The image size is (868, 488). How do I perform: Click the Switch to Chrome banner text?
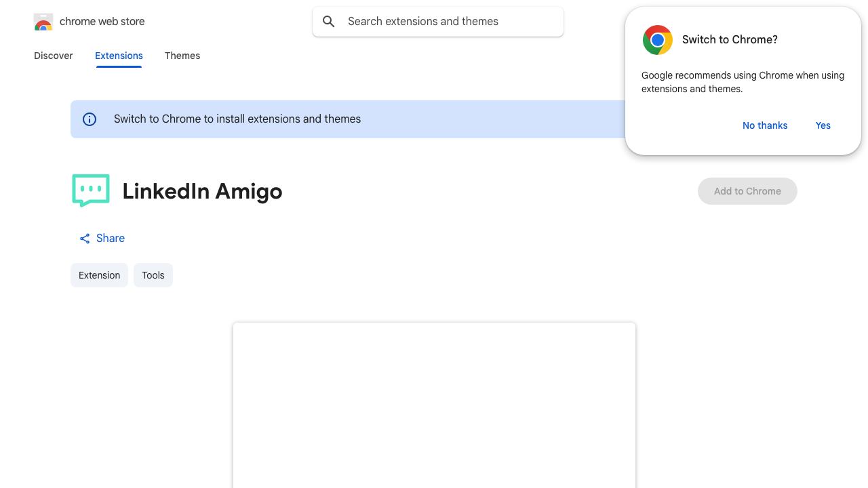coord(237,119)
